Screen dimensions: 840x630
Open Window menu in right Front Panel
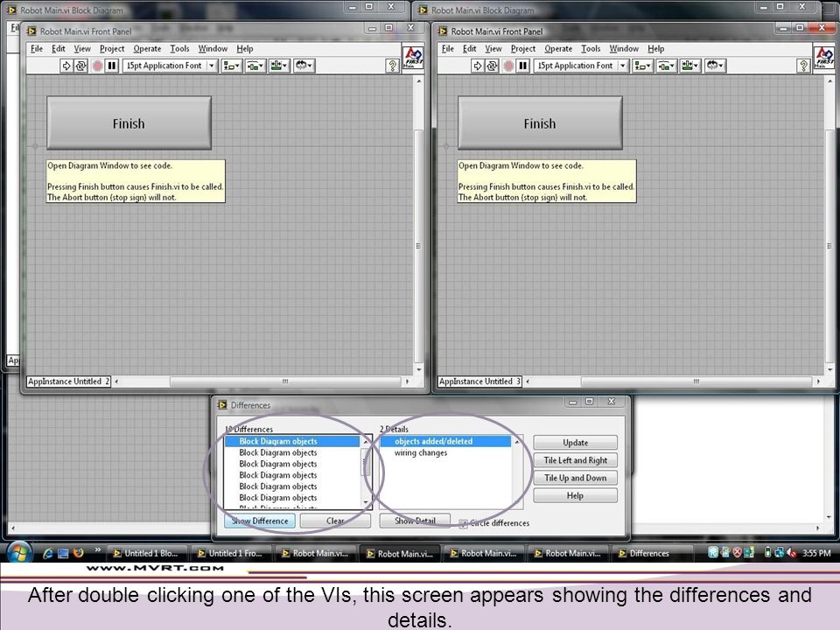pyautogui.click(x=624, y=49)
